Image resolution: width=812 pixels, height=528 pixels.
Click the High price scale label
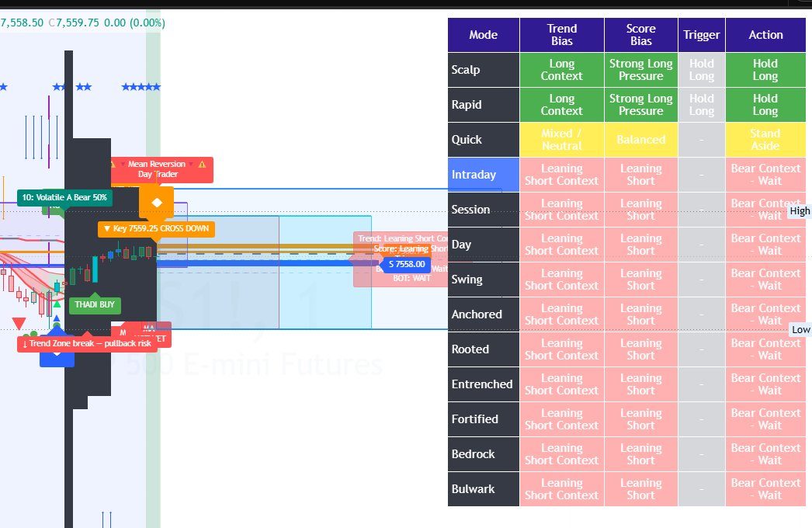tap(799, 211)
